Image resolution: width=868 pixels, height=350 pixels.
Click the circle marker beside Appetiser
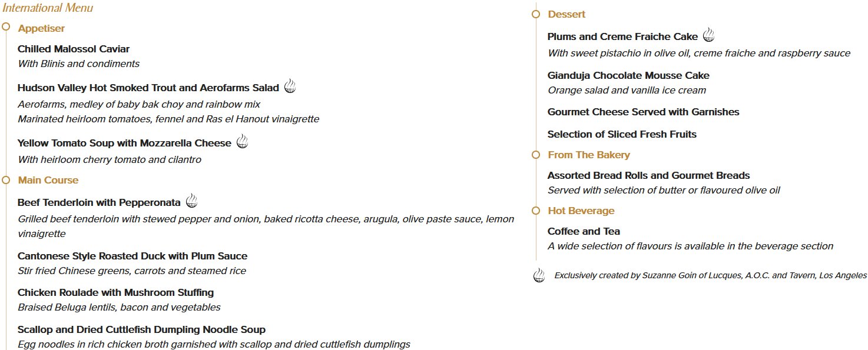pos(6,26)
